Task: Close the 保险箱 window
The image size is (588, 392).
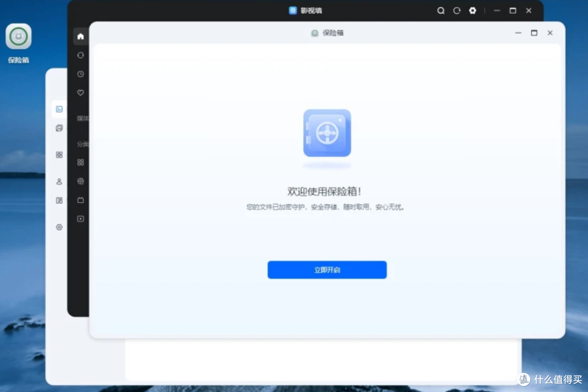Action: [550, 33]
